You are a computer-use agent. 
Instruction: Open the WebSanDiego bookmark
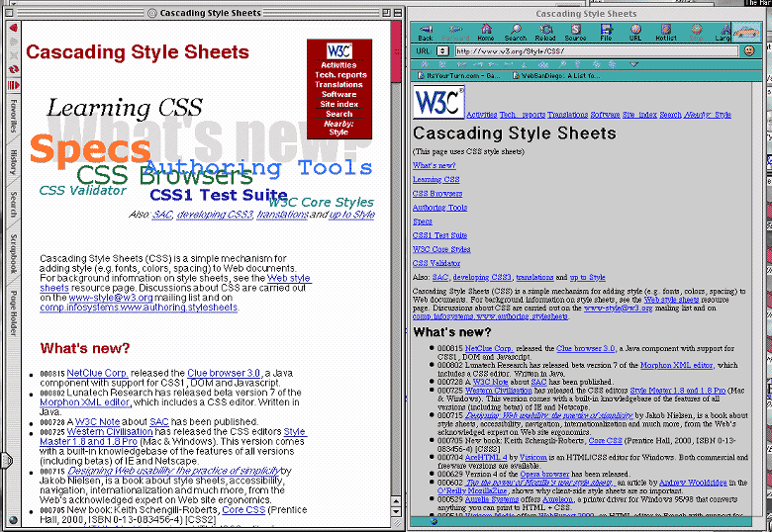tap(555, 76)
